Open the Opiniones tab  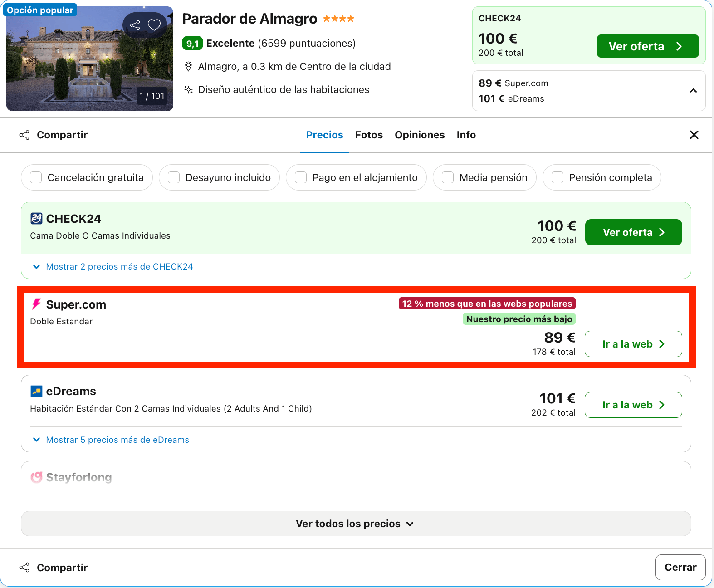click(x=420, y=135)
